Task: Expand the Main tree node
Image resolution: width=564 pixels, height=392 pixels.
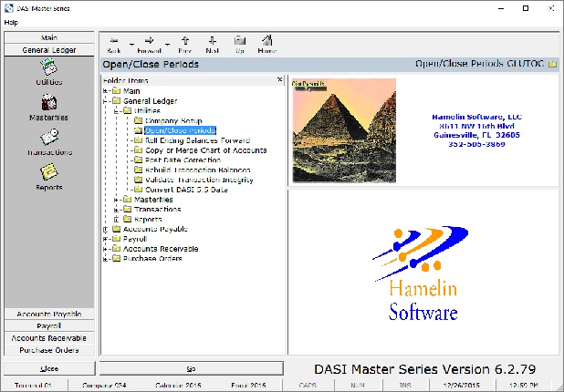Action: 105,91
